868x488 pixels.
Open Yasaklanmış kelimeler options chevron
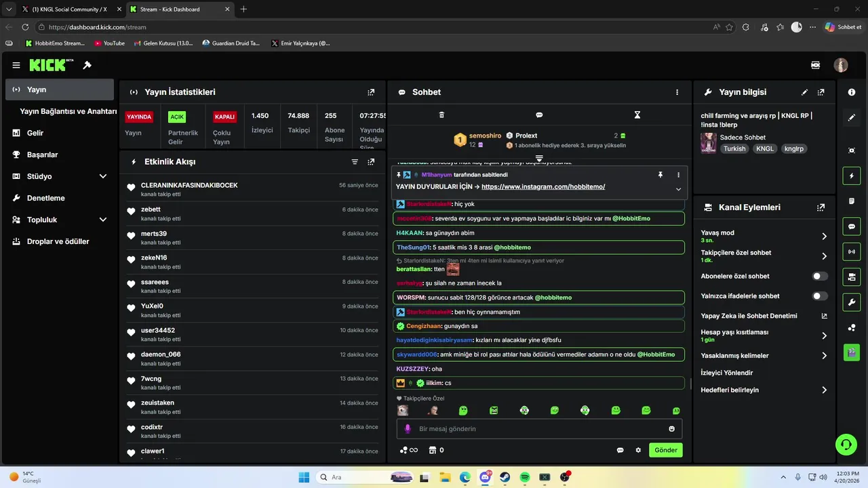824,356
